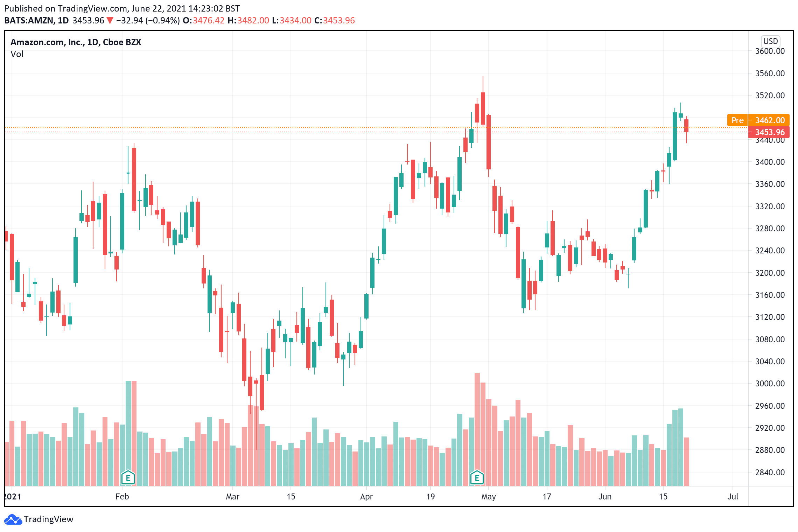
Task: Click the 3040.00 price axis label
Action: (x=770, y=362)
